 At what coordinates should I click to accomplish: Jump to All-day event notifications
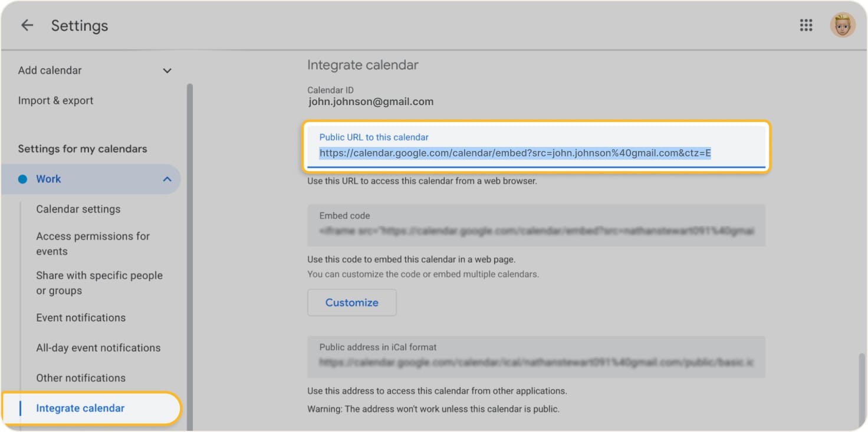tap(98, 348)
